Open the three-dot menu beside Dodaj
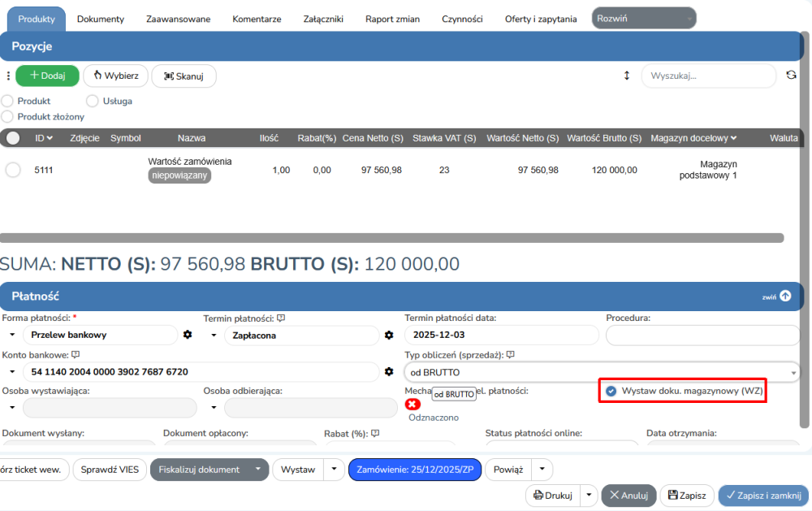The image size is (812, 511). 8,76
